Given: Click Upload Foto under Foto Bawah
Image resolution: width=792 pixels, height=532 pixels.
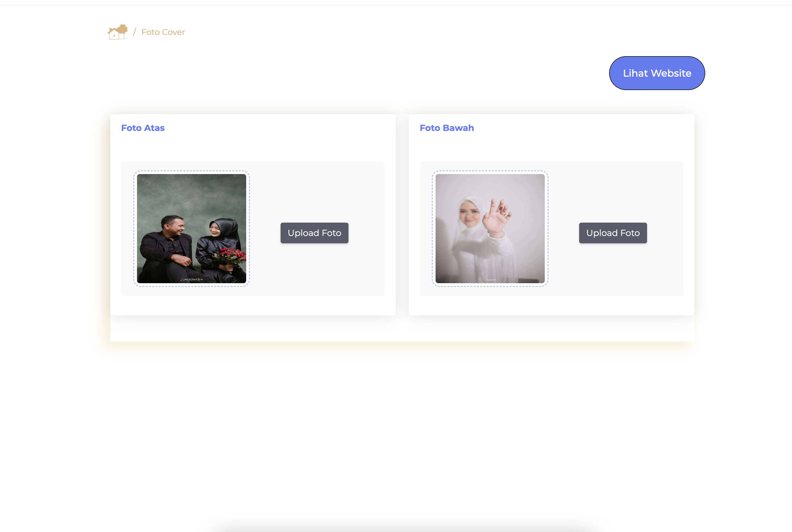Looking at the screenshot, I should coord(612,233).
